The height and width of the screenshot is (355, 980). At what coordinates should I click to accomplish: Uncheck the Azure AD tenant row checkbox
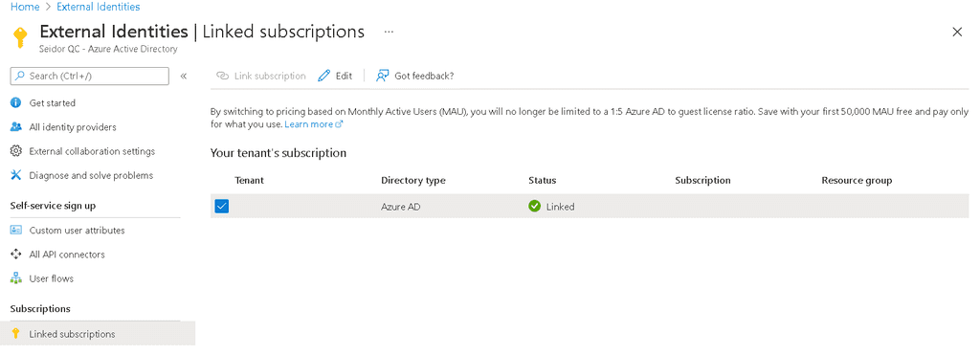tap(222, 207)
